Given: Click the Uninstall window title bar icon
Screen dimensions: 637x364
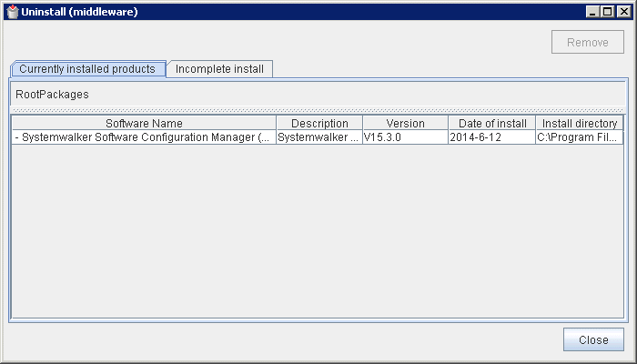Looking at the screenshot, I should pos(12,12).
